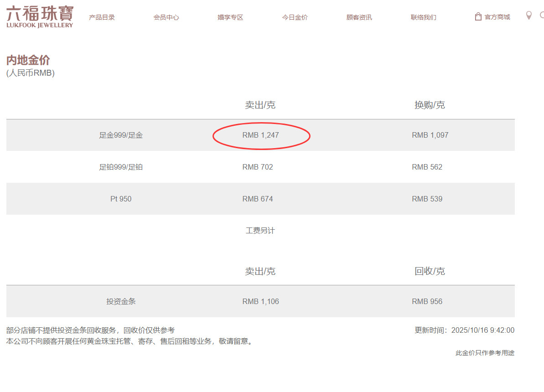Image resolution: width=544 pixels, height=392 pixels.
Task: Click the search icon at top right
Action: pos(542,15)
